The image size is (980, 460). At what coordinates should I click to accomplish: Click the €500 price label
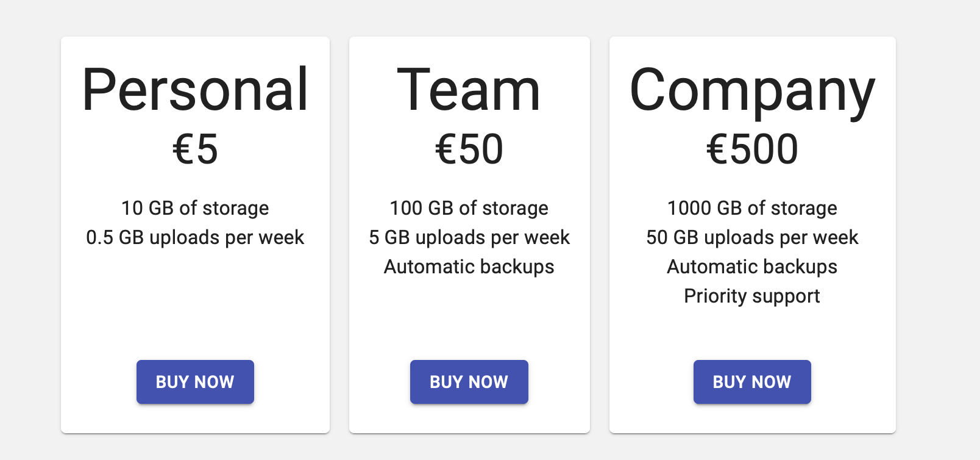[752, 149]
